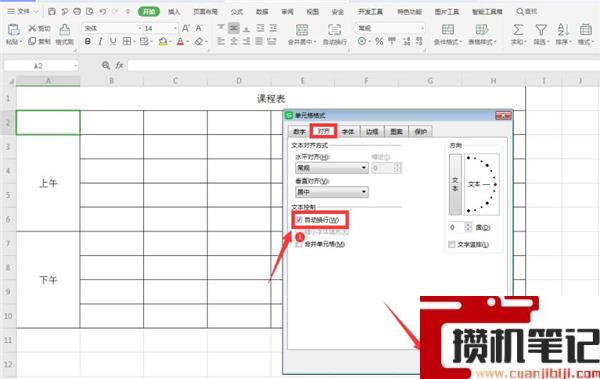
Task: Click the undo arrow icon
Action: [x=102, y=11]
